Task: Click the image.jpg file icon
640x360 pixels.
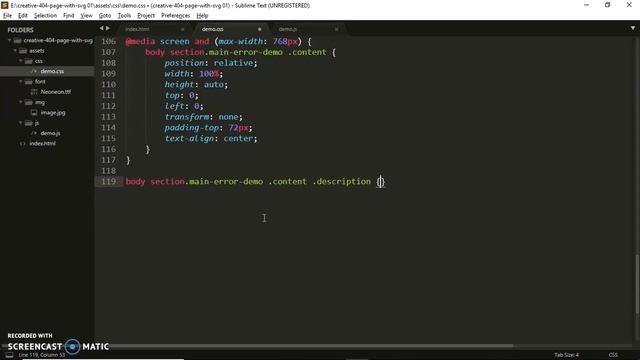Action: pos(34,113)
